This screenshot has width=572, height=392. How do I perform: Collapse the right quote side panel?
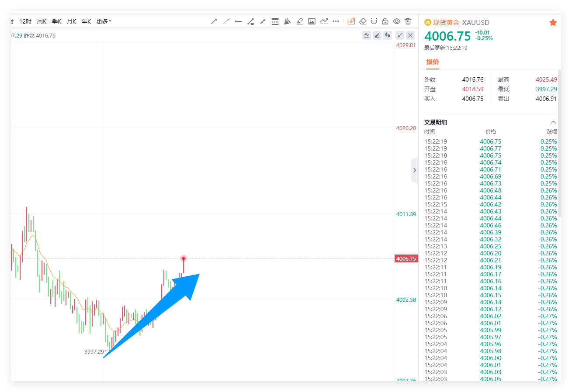tap(415, 170)
